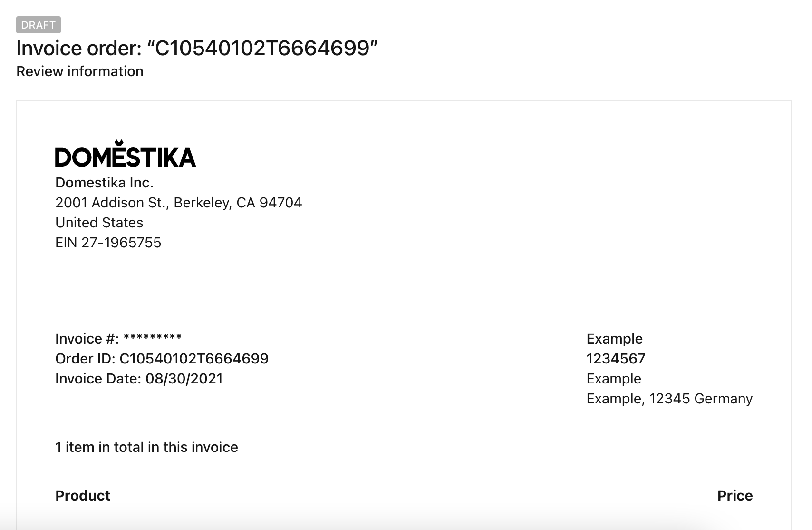Click the first Example customer name
Viewport: 812px width, 530px height.
[614, 339]
